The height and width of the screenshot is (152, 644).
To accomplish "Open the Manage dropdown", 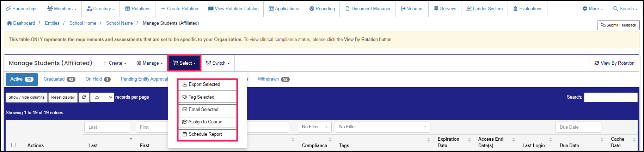I will [149, 63].
